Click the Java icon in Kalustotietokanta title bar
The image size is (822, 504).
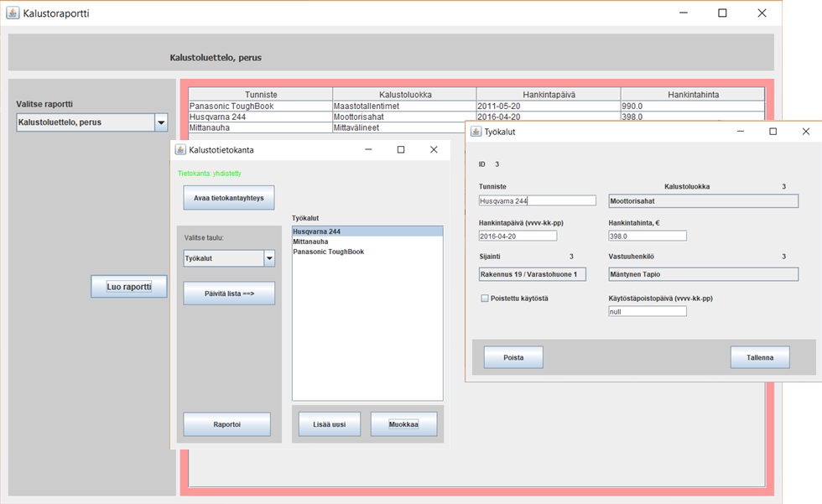[180, 149]
